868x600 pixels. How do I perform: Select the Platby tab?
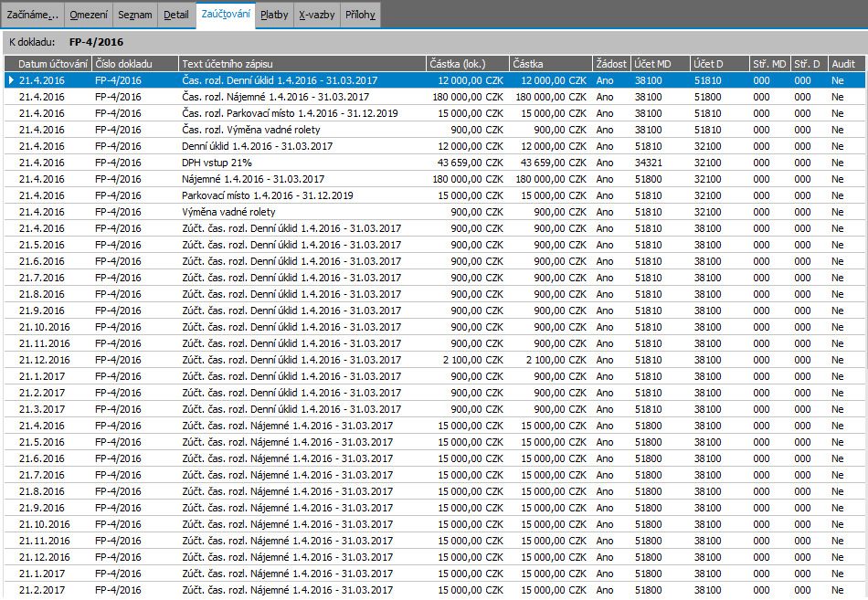point(274,15)
